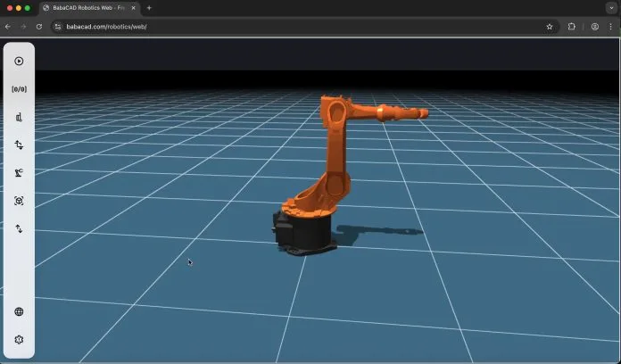621x364 pixels.
Task: Open a new browser tab
Action: coord(149,8)
